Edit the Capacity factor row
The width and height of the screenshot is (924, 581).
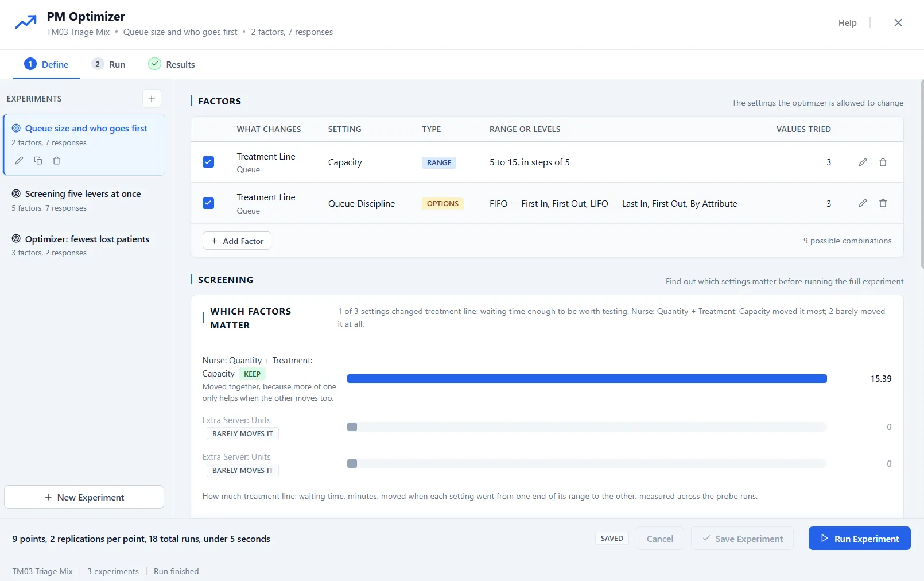point(863,162)
